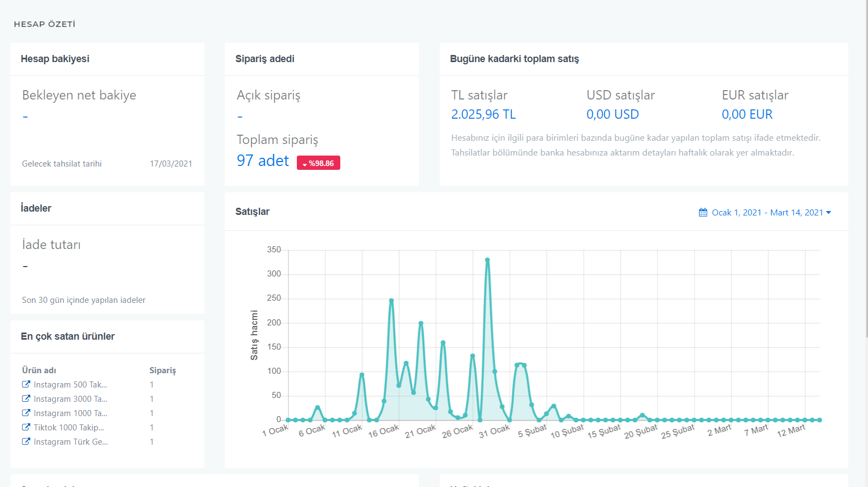Open external link icon for Instagram 1000 Ta...
Screen dimensions: 868x487
click(x=26, y=413)
